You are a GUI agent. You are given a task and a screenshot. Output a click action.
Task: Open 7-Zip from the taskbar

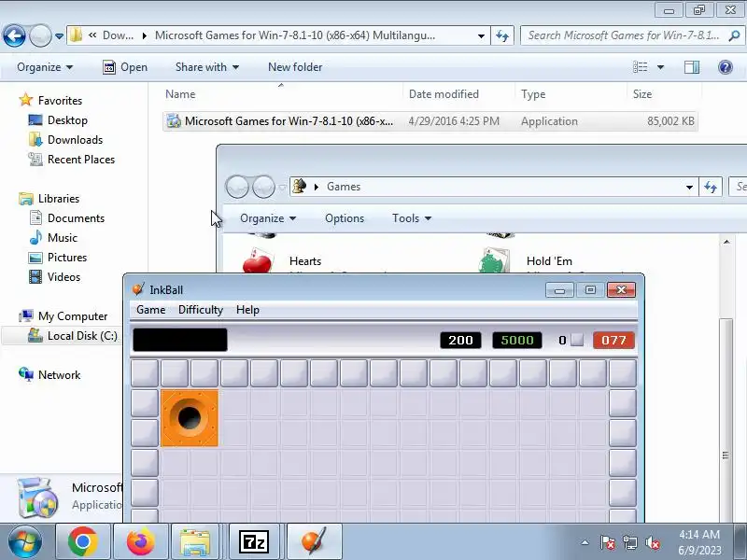click(253, 542)
